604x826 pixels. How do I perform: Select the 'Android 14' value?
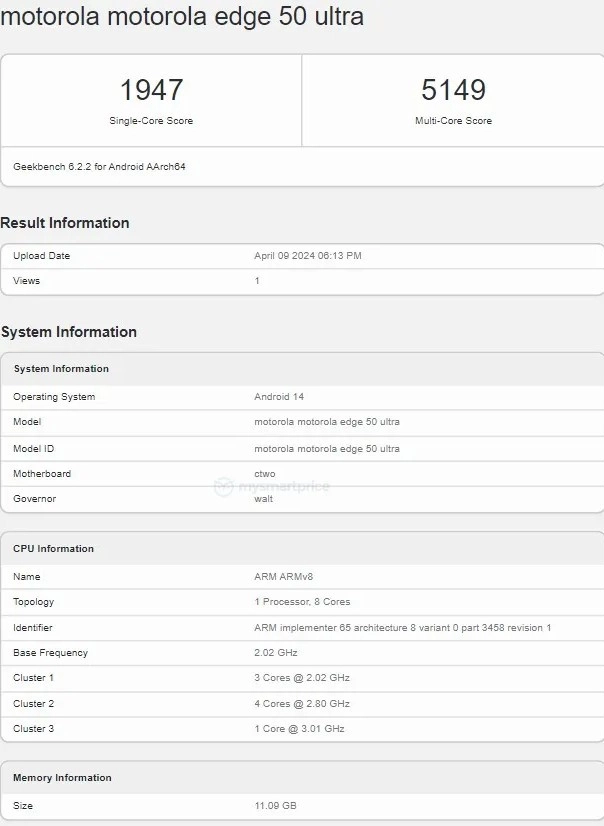pos(279,397)
